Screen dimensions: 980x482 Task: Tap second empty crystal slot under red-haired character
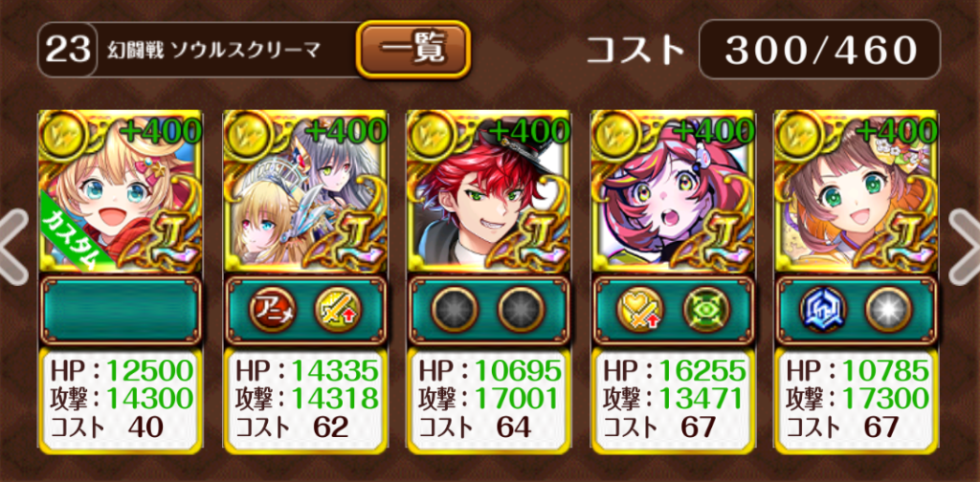(x=522, y=310)
